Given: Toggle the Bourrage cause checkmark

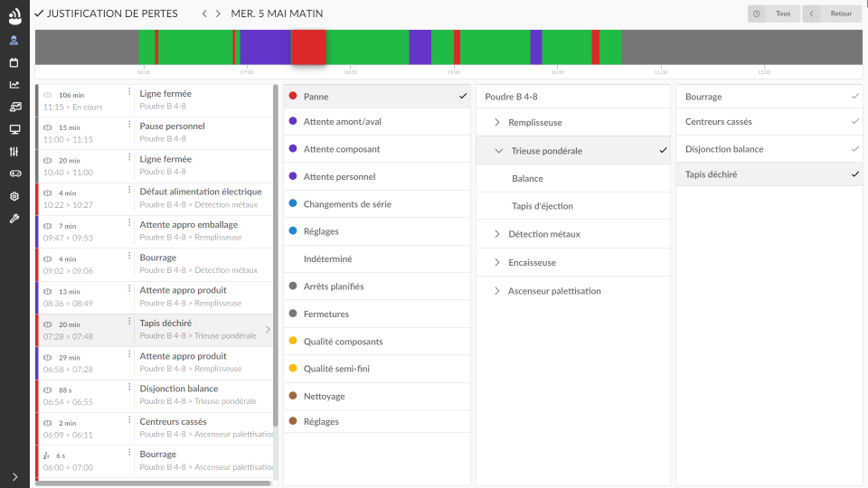Looking at the screenshot, I should click(854, 96).
